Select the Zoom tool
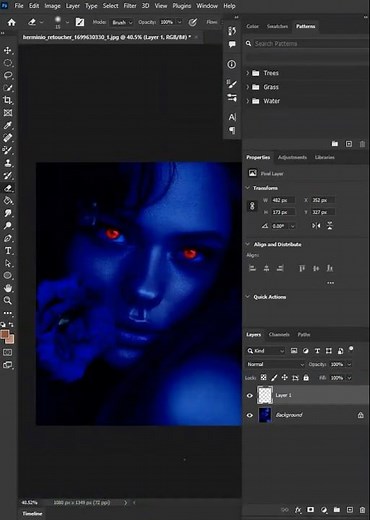 click(8, 301)
